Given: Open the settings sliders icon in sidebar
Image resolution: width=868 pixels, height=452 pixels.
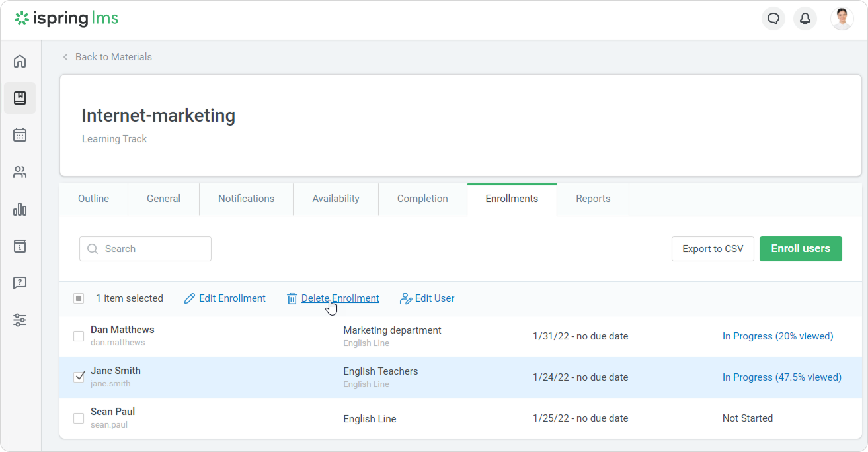Looking at the screenshot, I should (20, 320).
